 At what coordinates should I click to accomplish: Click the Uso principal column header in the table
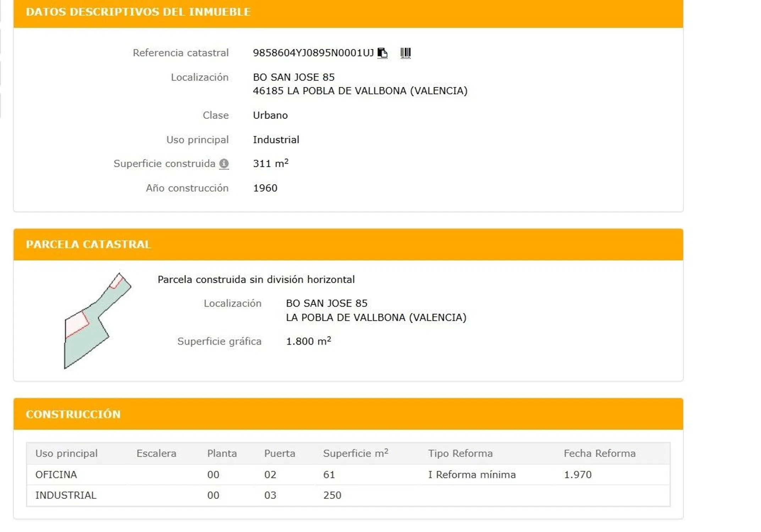(66, 454)
